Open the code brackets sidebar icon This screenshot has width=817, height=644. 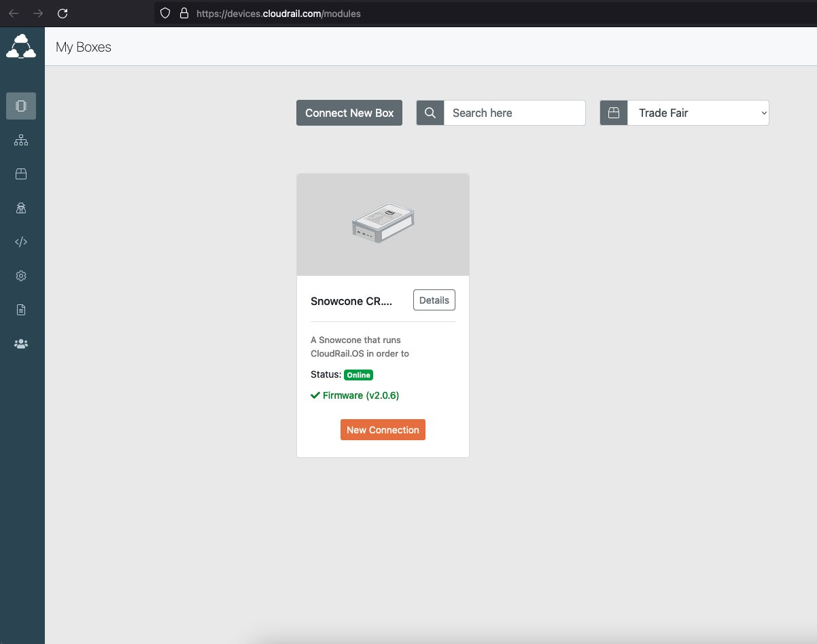[21, 242]
